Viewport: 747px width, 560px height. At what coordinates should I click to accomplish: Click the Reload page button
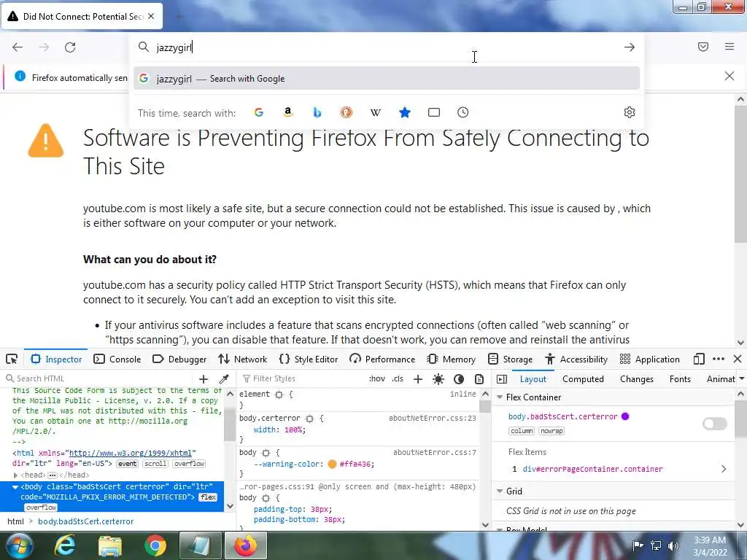70,47
